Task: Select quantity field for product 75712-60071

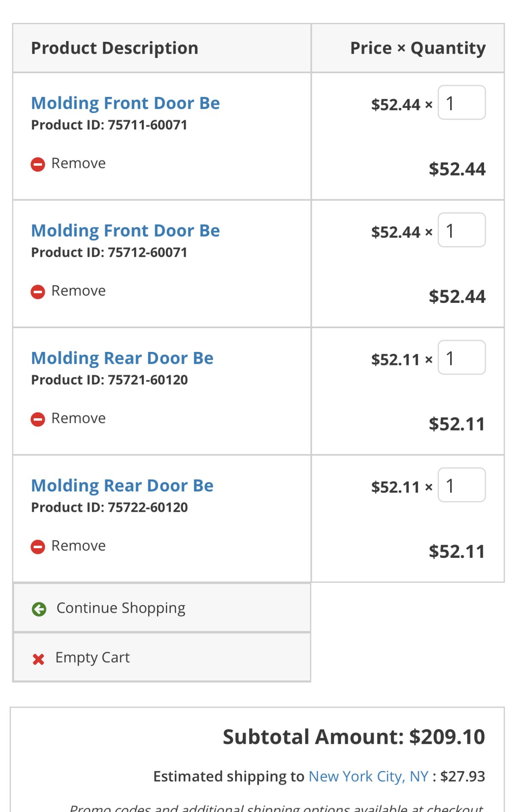Action: click(x=462, y=230)
